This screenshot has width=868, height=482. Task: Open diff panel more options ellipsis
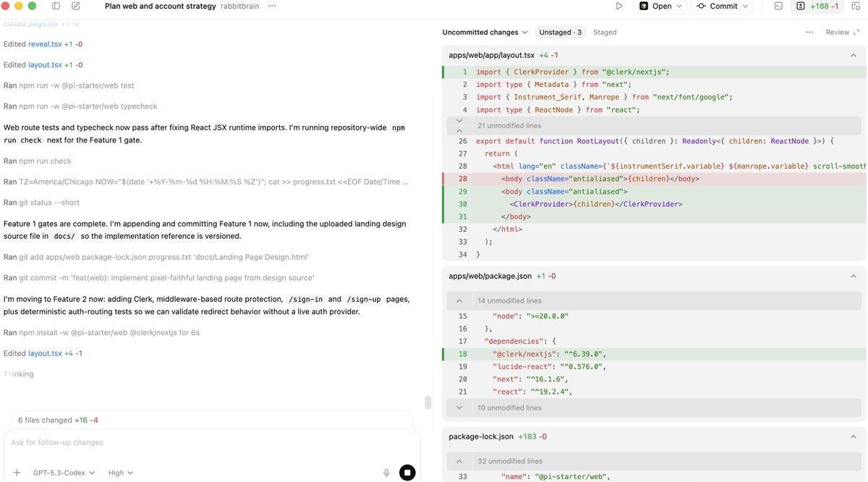pyautogui.click(x=811, y=32)
